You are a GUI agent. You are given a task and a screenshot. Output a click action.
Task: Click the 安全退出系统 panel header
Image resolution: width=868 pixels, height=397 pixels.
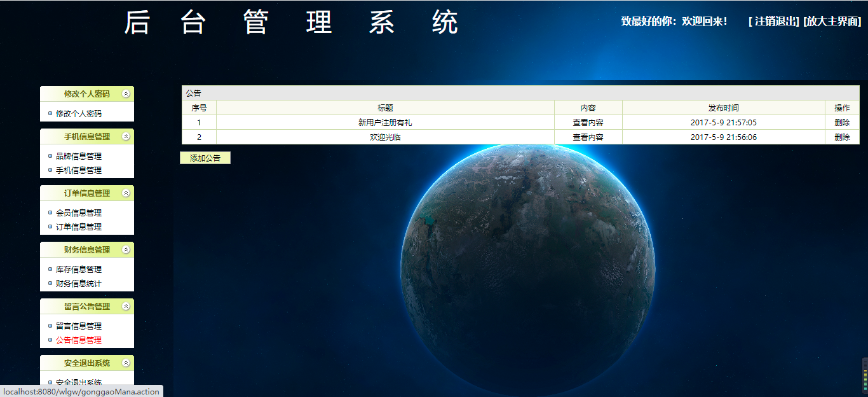pos(87,363)
